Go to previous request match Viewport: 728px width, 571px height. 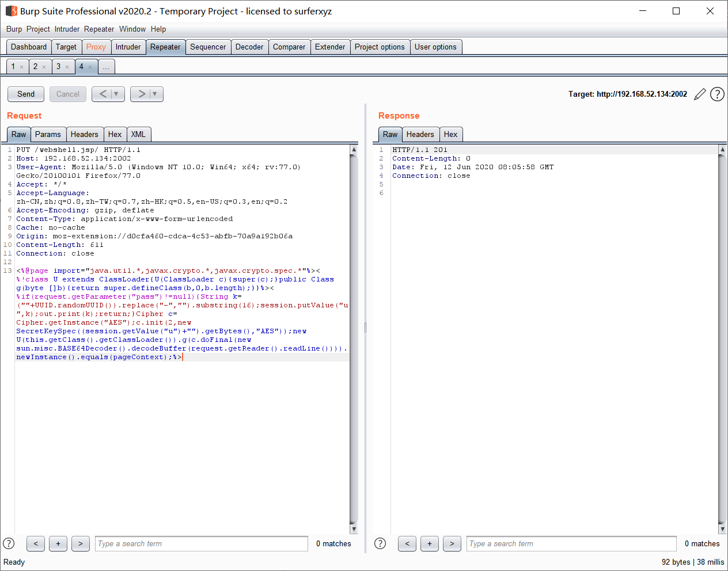click(36, 543)
